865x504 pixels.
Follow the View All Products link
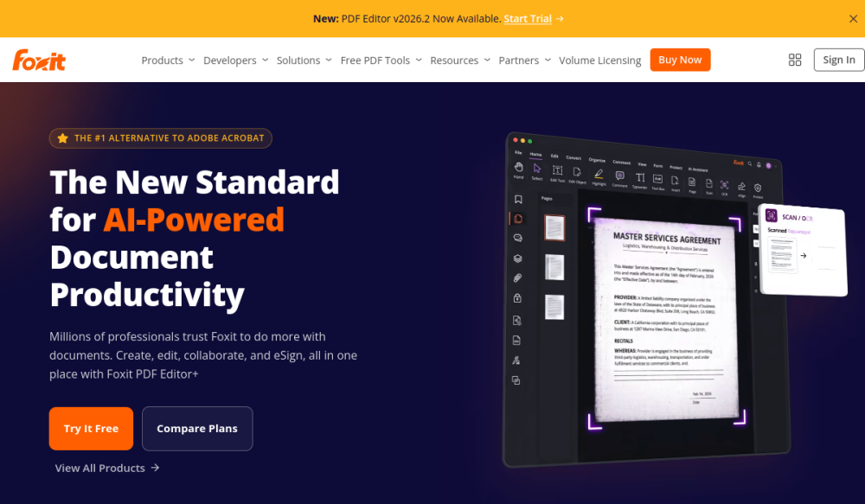[107, 469]
